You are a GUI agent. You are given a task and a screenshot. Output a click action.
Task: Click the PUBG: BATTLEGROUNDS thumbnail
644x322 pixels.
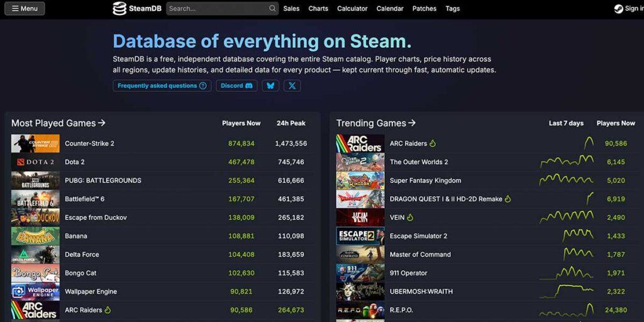coord(35,180)
